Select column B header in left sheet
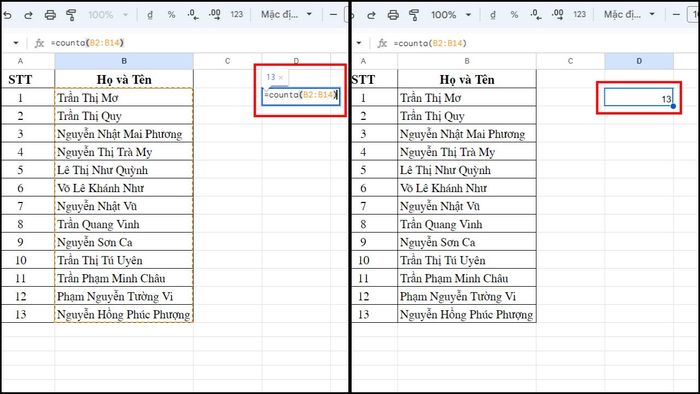This screenshot has height=394, width=700. pyautogui.click(x=124, y=61)
